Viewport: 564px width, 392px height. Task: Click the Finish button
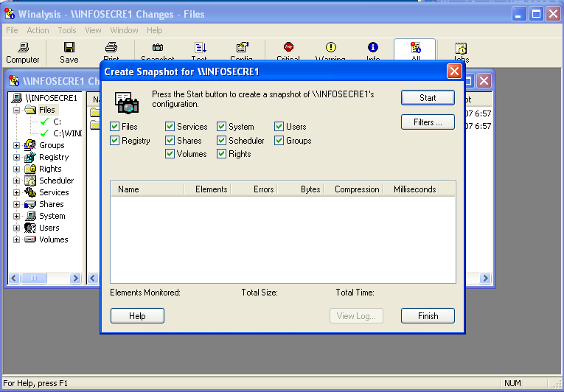click(x=428, y=316)
